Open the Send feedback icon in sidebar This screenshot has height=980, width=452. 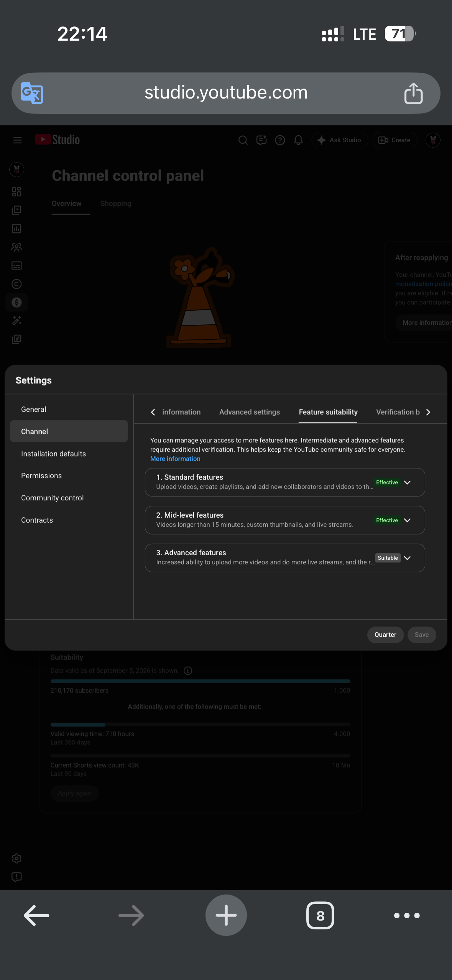tap(16, 877)
